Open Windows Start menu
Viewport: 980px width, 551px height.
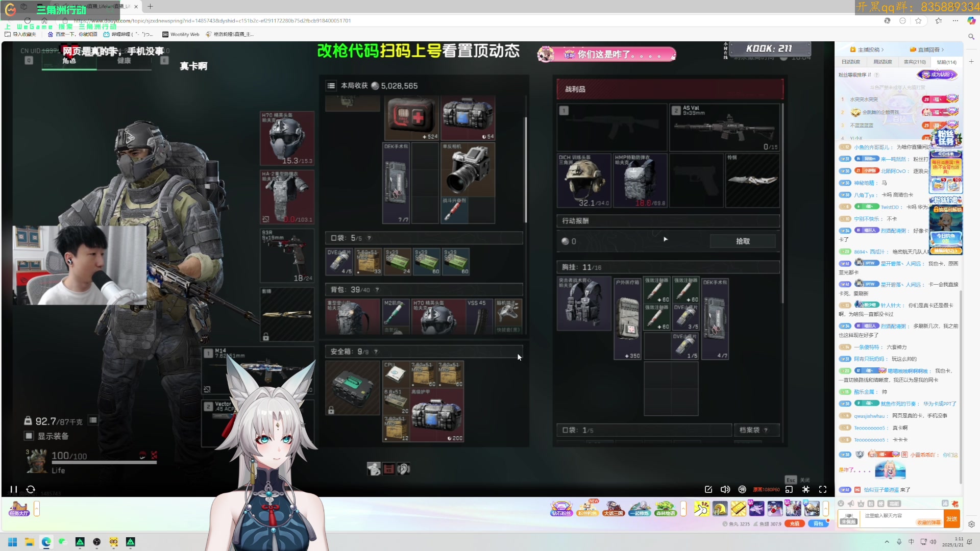click(x=13, y=542)
